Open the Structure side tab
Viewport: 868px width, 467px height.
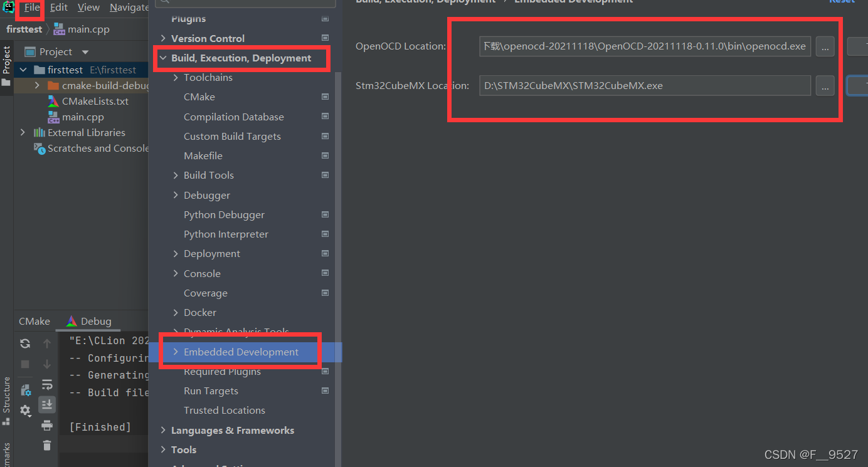click(6, 401)
